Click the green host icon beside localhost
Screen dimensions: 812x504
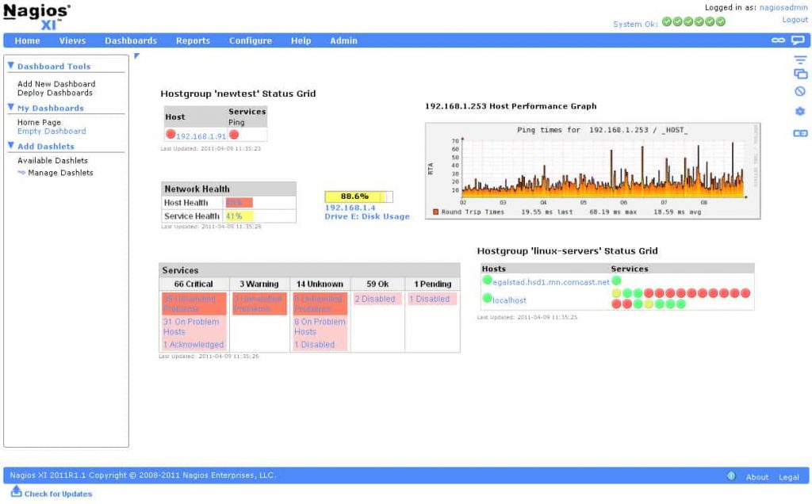click(x=488, y=298)
